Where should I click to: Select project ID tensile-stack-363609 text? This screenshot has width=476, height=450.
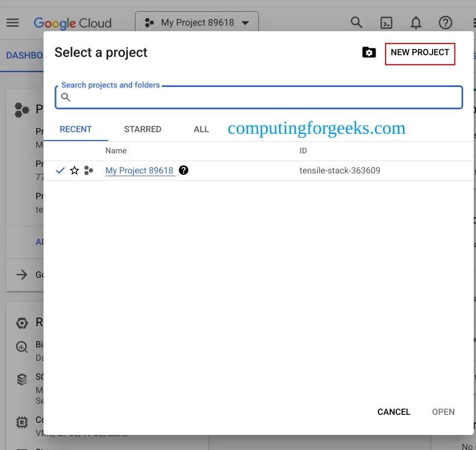(x=340, y=171)
